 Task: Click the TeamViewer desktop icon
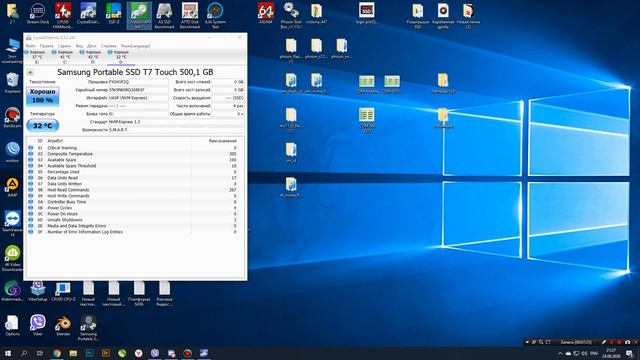tap(12, 223)
